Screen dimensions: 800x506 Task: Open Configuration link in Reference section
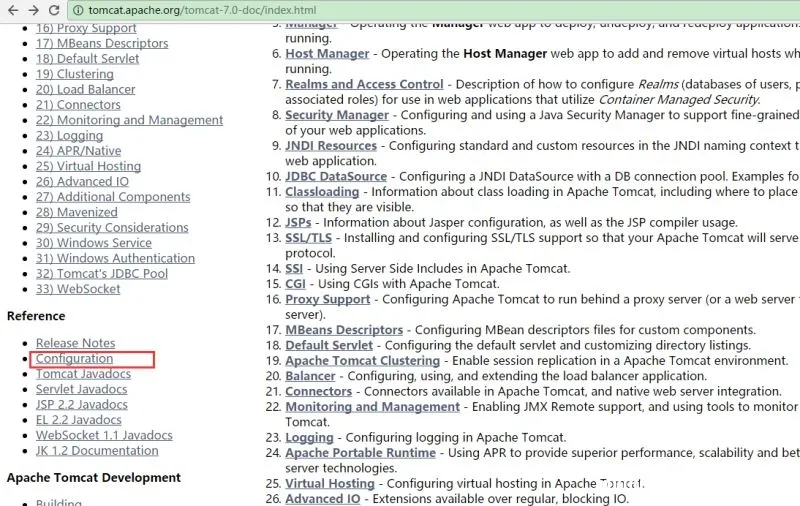[74, 358]
